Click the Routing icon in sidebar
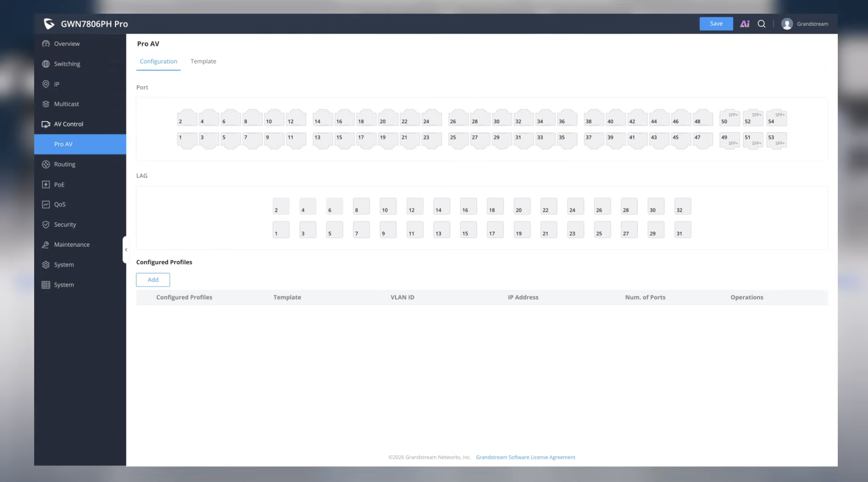This screenshot has height=482, width=868. point(45,164)
